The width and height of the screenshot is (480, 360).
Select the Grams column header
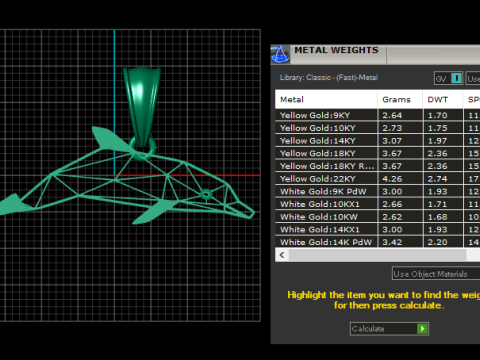(400, 99)
